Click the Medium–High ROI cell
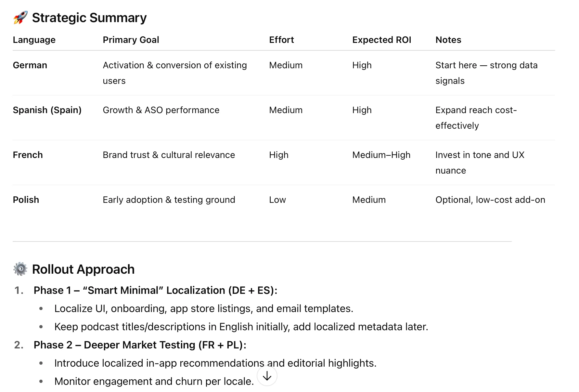This screenshot has width=579, height=392. pyautogui.click(x=381, y=155)
